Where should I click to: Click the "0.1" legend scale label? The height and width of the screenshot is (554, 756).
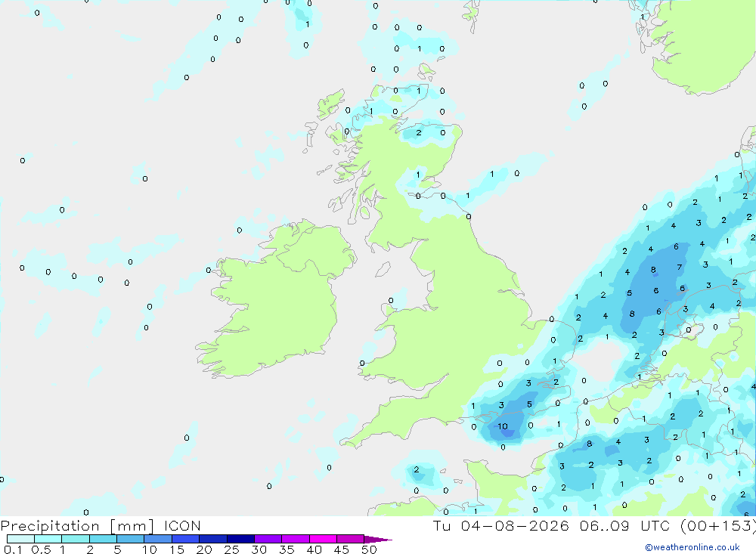tap(13, 549)
